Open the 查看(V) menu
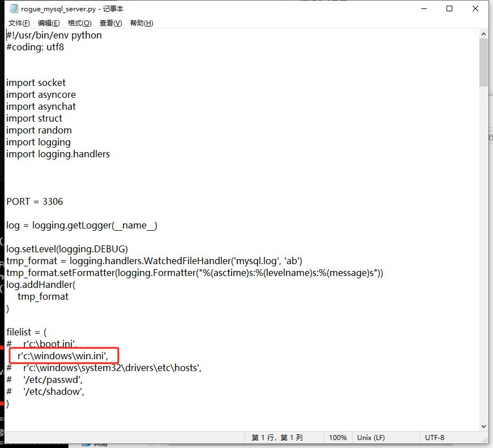The image size is (493, 448). (x=111, y=23)
